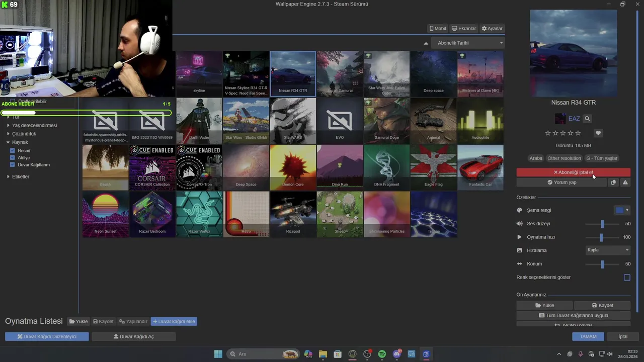Toggle sort order with the ascending arrow
This screenshot has width=644, height=362.
(x=426, y=43)
